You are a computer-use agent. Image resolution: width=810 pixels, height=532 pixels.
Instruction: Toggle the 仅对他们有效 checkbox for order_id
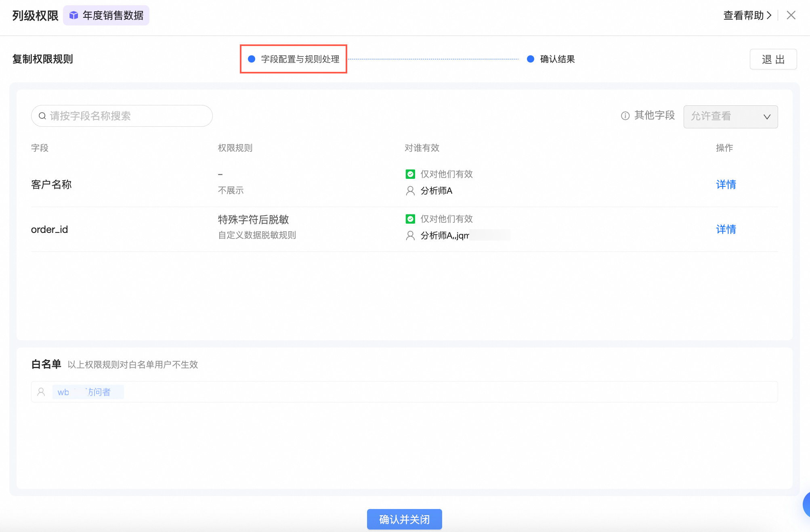410,219
